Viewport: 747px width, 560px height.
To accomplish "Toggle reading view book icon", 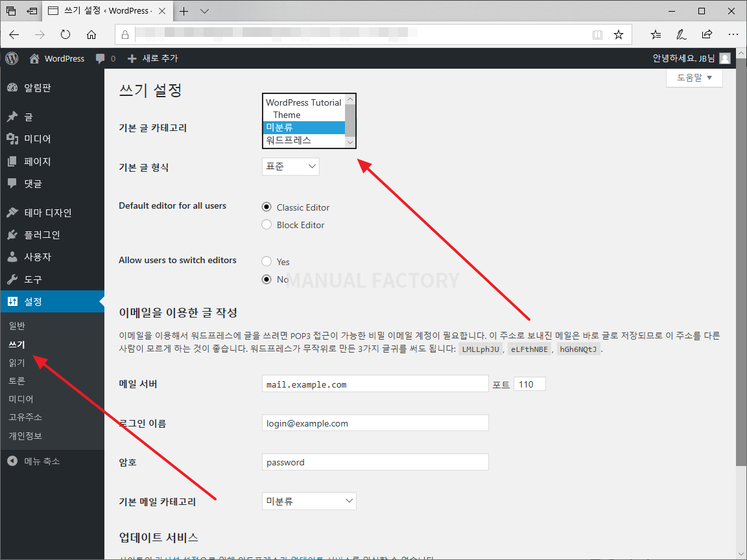I will click(x=597, y=35).
